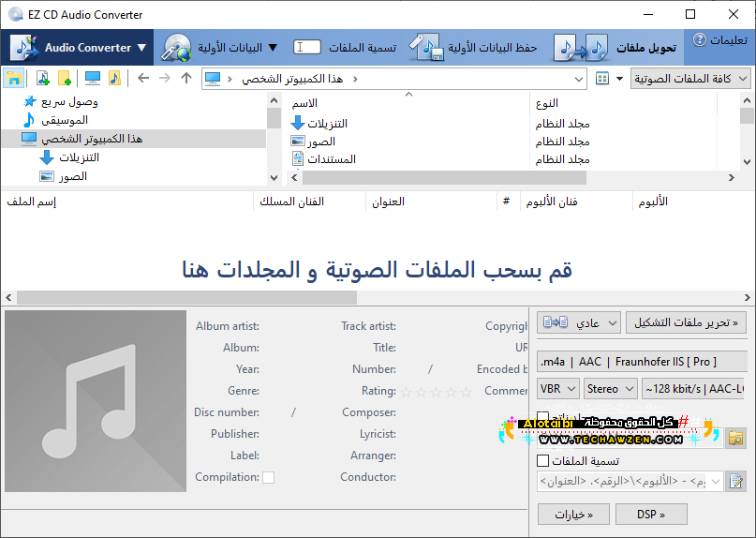Click المستندات folder icon in file list

(298, 158)
